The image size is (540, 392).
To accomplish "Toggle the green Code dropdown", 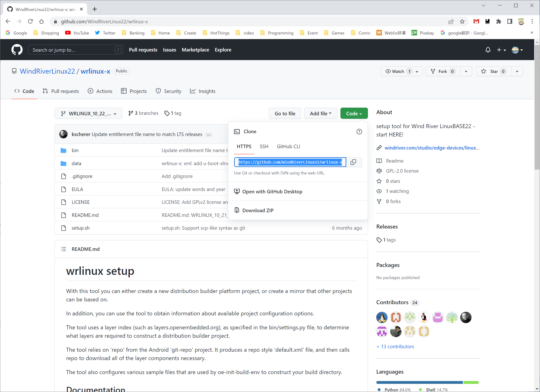I will [354, 113].
